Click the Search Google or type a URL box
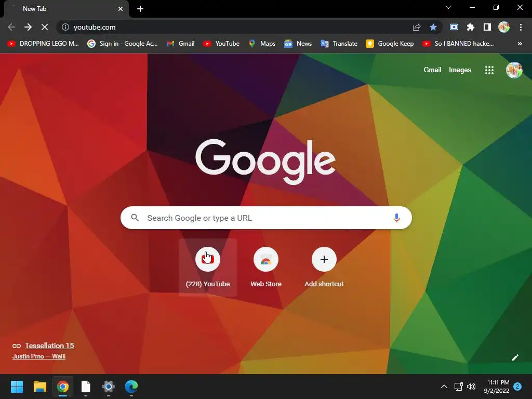The height and width of the screenshot is (399, 532). click(266, 218)
